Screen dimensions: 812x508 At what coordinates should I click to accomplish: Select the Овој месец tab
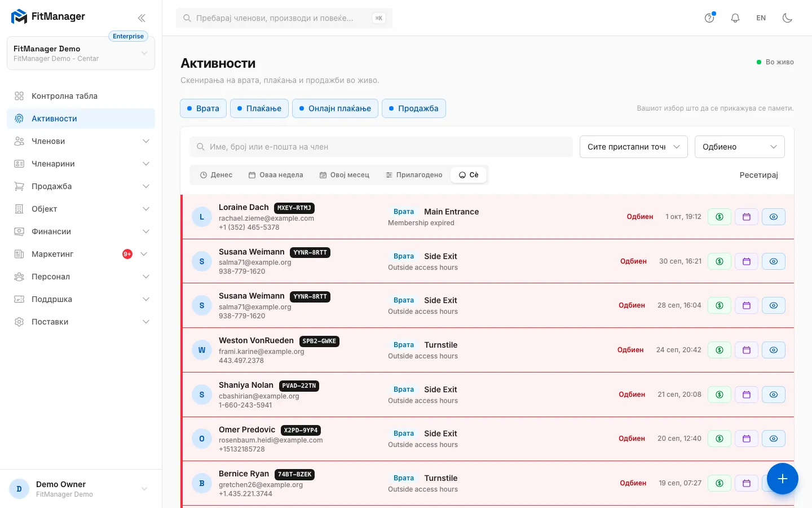click(345, 175)
